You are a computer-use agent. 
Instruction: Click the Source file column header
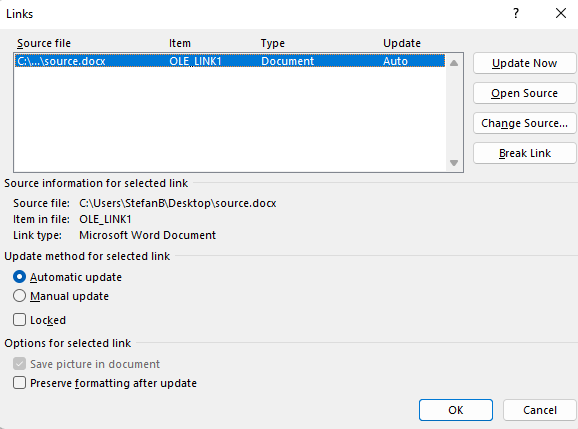[x=44, y=43]
